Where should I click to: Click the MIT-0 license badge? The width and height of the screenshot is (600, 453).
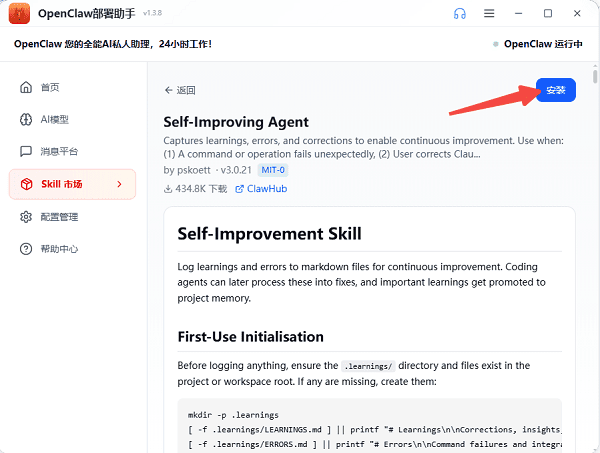[x=273, y=170]
